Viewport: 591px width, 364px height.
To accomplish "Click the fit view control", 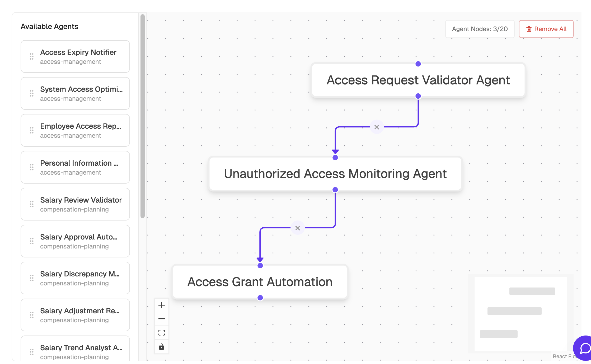I will pos(162,333).
